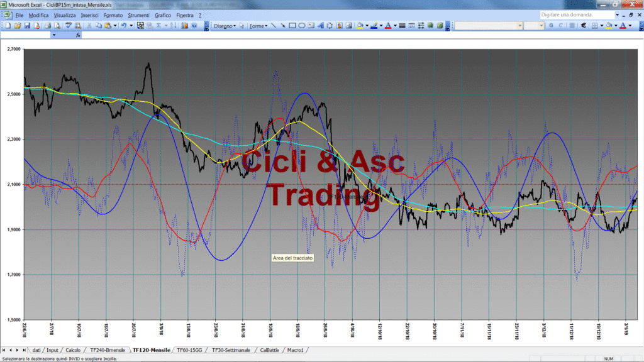This screenshot has width=644, height=362.
Task: Open the Grafico menu
Action: (163, 15)
